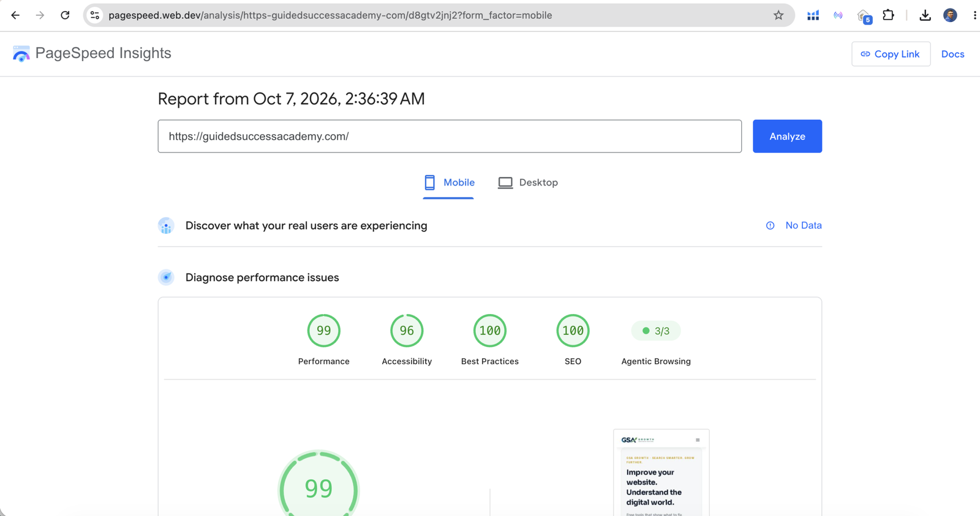Open site information icon in address bar
The height and width of the screenshot is (516, 980).
[95, 15]
